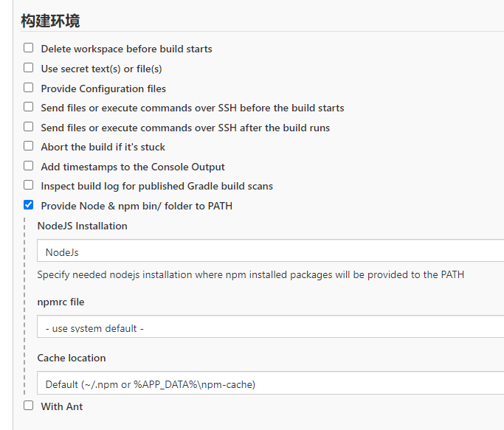Enable Add timestamps to the Console Output
Image resolution: width=504 pixels, height=430 pixels.
[x=28, y=166]
